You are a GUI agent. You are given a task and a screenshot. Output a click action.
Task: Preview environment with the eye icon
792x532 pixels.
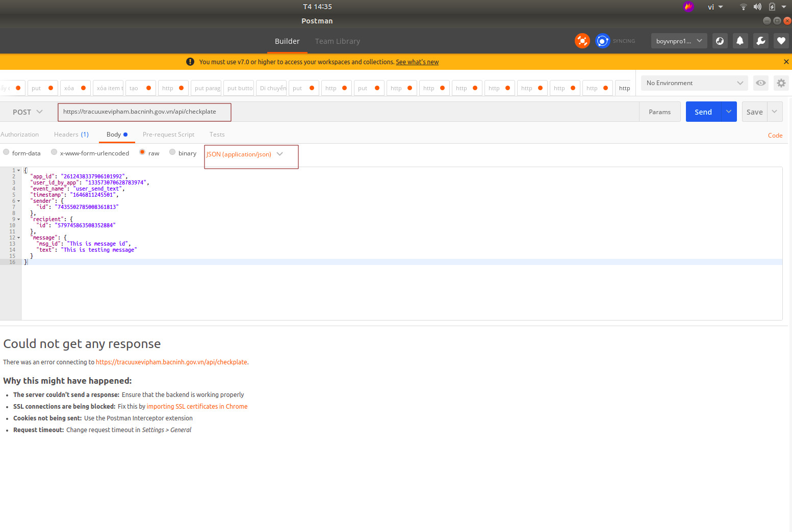pyautogui.click(x=760, y=83)
